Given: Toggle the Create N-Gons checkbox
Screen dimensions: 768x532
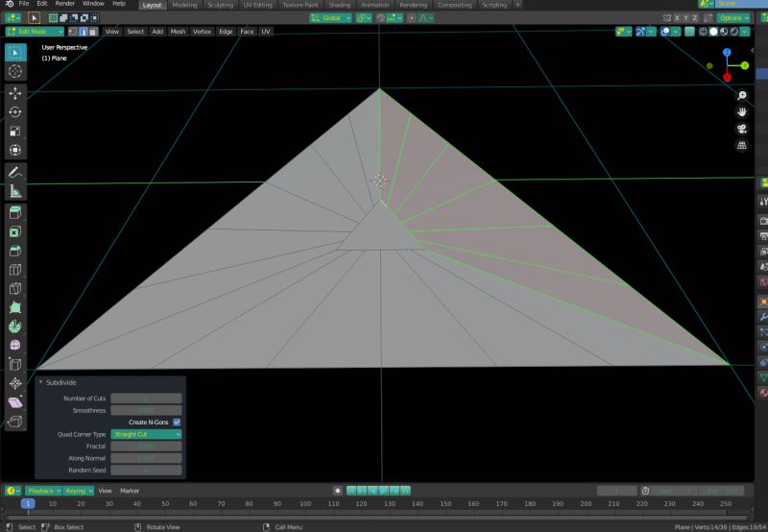Looking at the screenshot, I should (x=177, y=423).
